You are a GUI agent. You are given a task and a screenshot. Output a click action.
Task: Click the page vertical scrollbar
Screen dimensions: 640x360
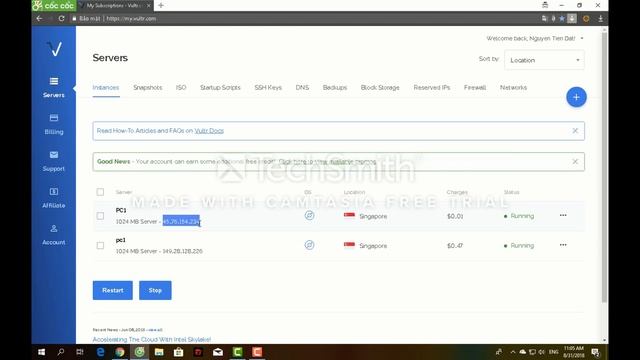pos(604,167)
